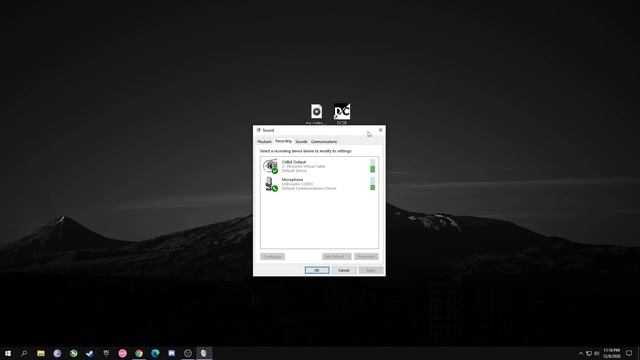Screen dimensions: 640x360
Task: Click the Set Default button
Action: (334, 256)
